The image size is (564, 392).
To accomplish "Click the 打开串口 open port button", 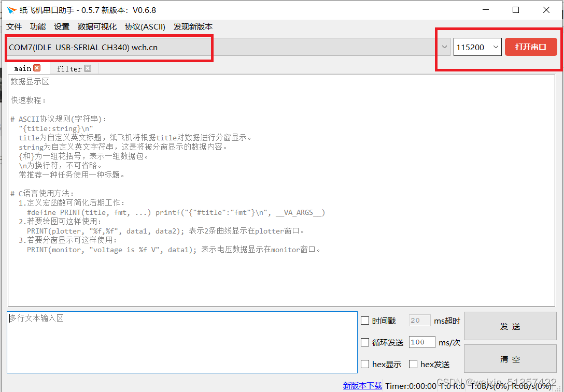I will click(x=531, y=47).
